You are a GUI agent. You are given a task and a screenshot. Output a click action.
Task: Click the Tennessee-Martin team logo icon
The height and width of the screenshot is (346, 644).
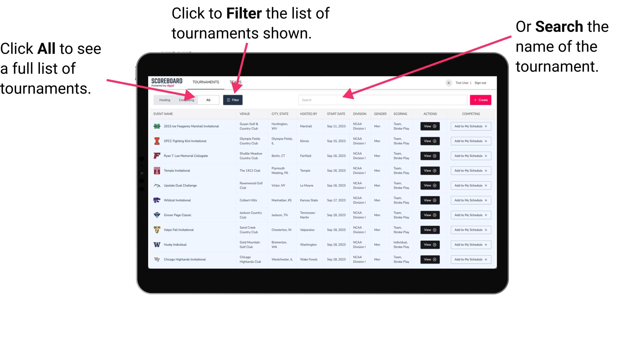[x=157, y=215]
